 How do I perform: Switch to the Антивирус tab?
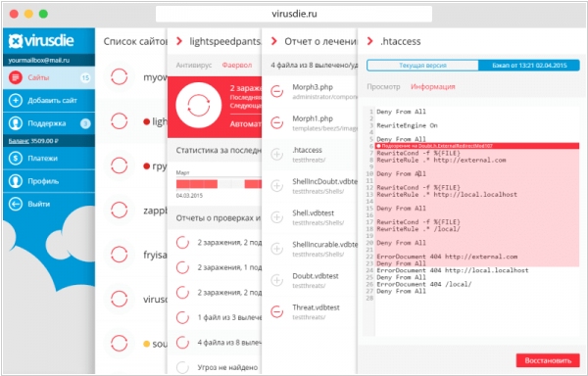coord(194,66)
